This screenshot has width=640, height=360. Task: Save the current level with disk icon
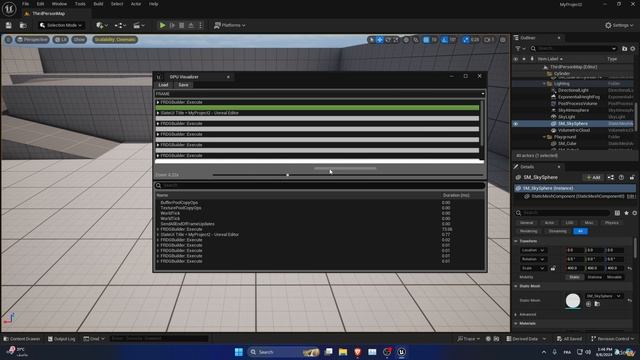[9, 25]
